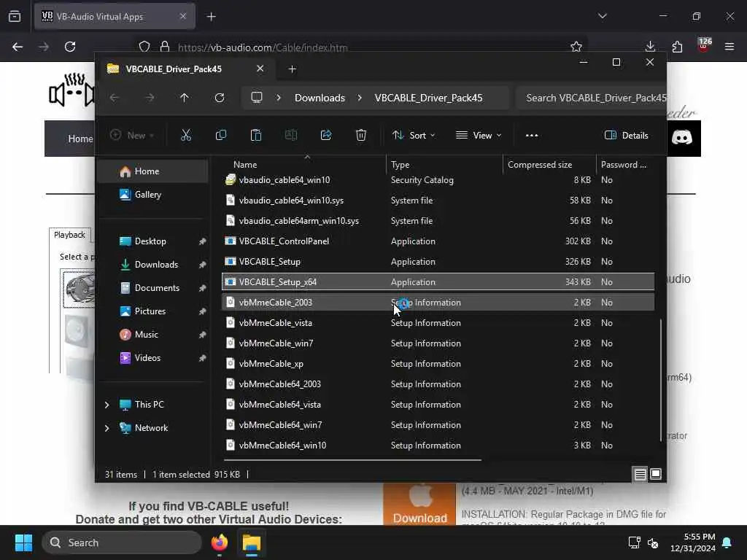This screenshot has height=560, width=747.
Task: Click the Share icon in Explorer toolbar
Action: pyautogui.click(x=326, y=135)
